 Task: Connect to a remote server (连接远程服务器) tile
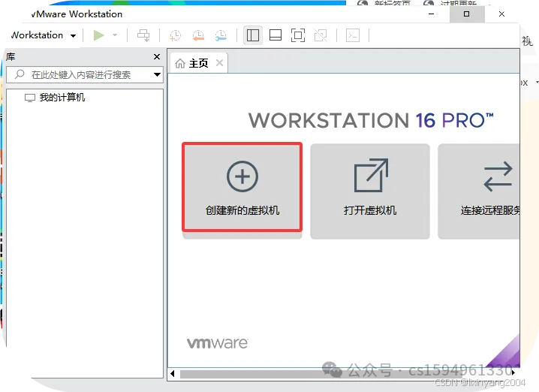click(478, 191)
